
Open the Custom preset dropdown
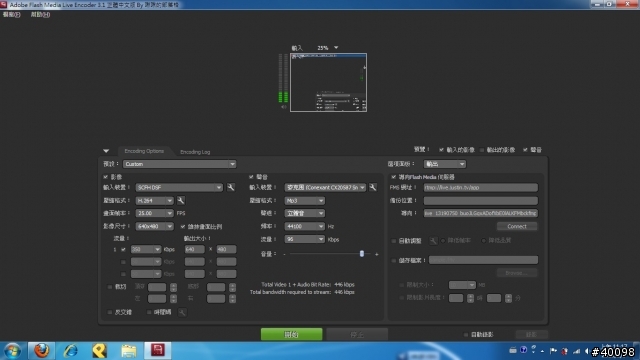point(179,164)
